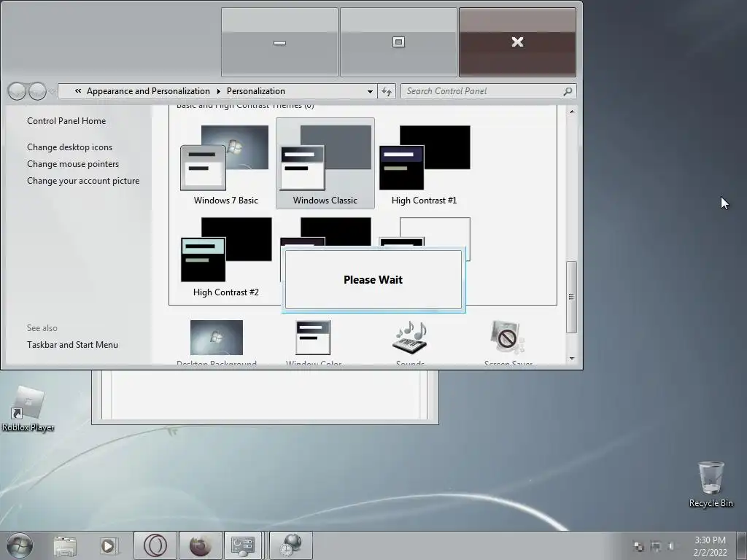Open Desktop Background settings icon
This screenshot has width=747, height=560.
216,337
